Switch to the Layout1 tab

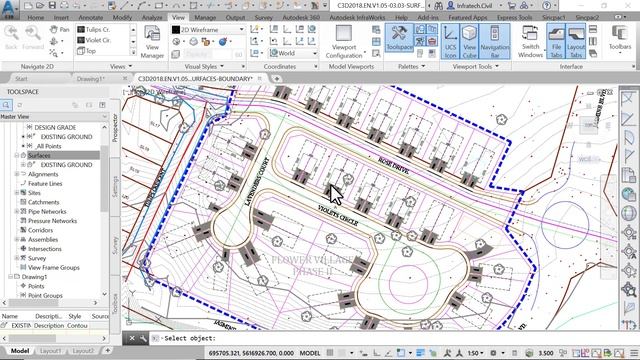tap(50, 351)
